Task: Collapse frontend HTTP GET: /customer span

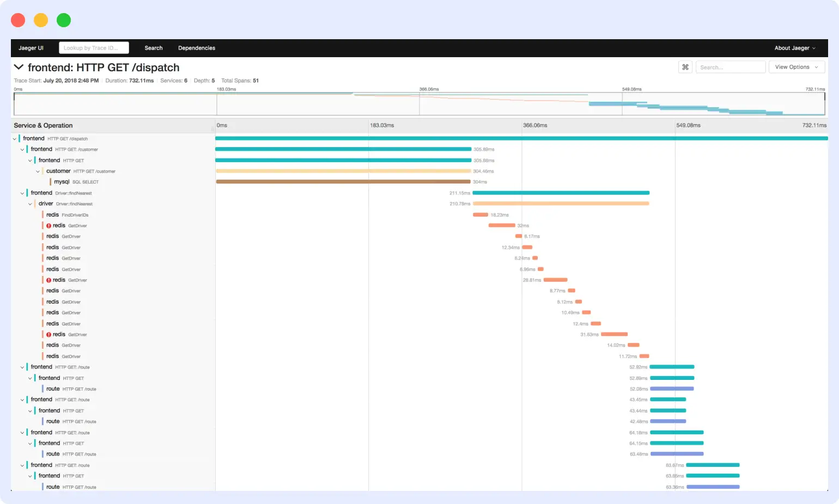Action: coord(22,150)
